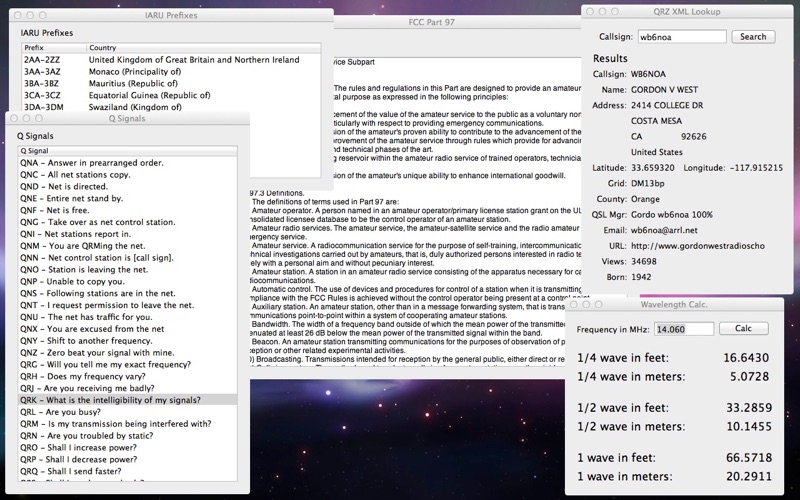Select QNO Station is leaving the net
The width and height of the screenshot is (800, 500).
pyautogui.click(x=128, y=269)
